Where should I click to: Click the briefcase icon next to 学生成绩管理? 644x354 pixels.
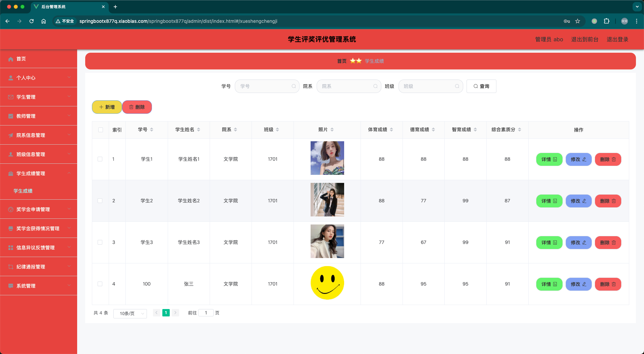pyautogui.click(x=11, y=173)
